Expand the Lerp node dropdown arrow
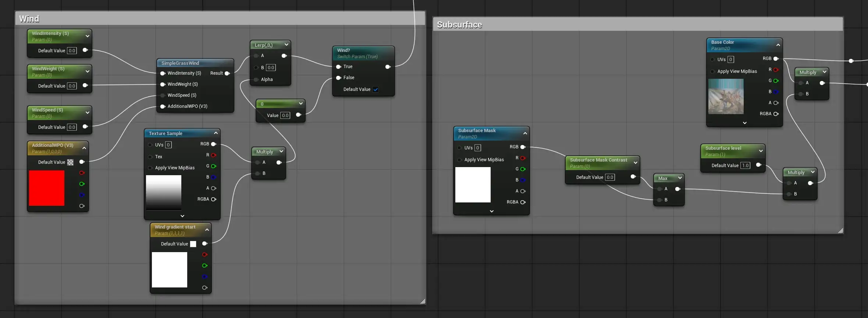This screenshot has height=318, width=868. coord(287,45)
